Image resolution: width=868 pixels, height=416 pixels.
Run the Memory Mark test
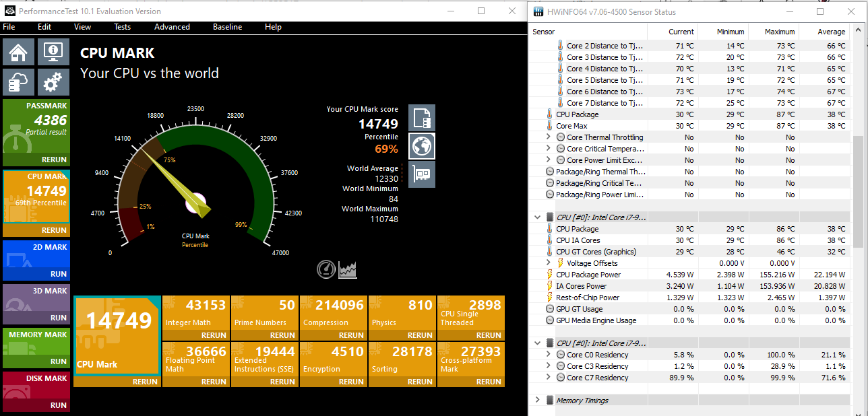[58, 361]
